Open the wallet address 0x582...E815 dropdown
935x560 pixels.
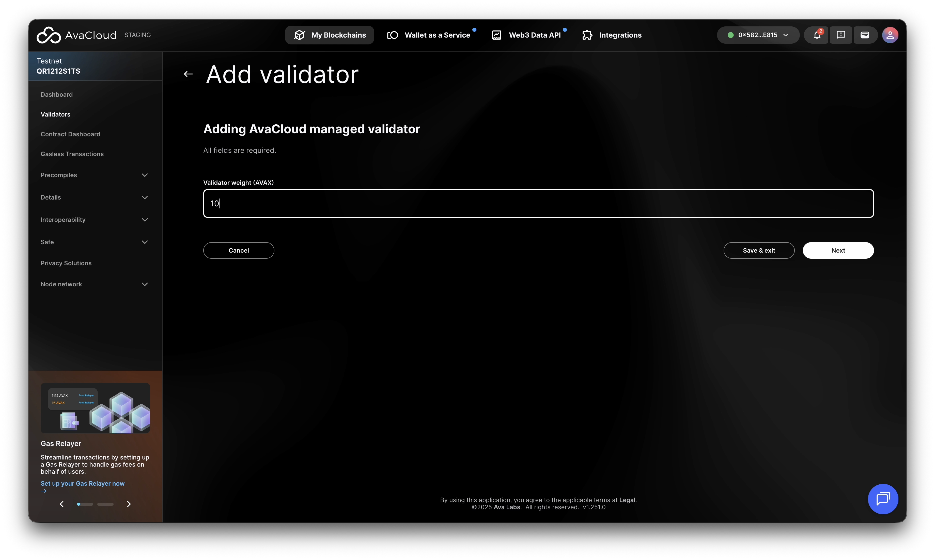(758, 35)
